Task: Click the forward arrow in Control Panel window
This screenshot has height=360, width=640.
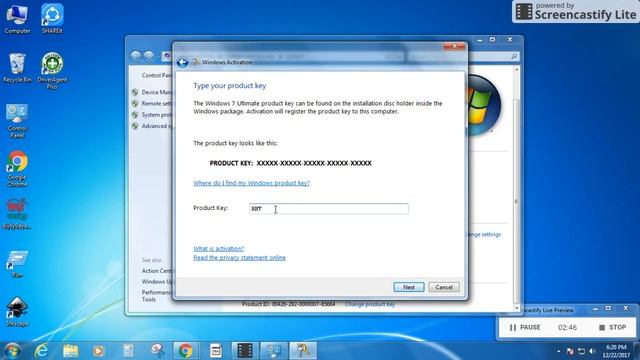Action: (x=149, y=56)
